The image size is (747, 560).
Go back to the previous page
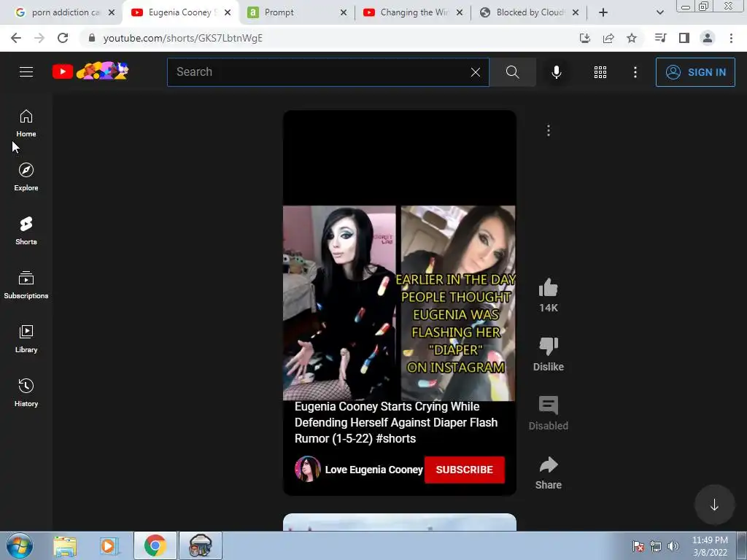pos(16,38)
